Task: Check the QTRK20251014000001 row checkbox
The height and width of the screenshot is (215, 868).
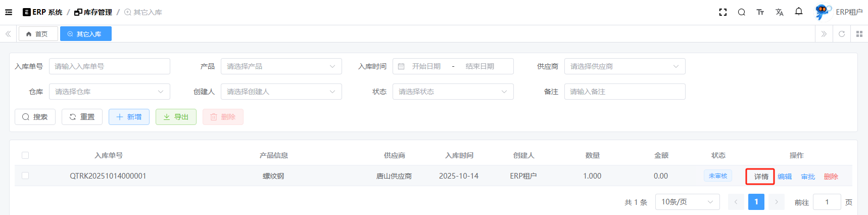Action: coord(25,176)
